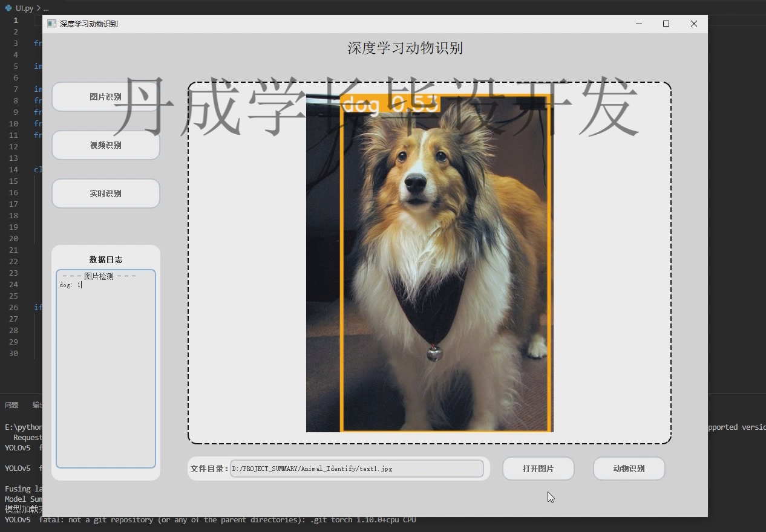Viewport: 766px width, 532px height.
Task: Switch to the 问题 problems panel tab
Action: 11,405
